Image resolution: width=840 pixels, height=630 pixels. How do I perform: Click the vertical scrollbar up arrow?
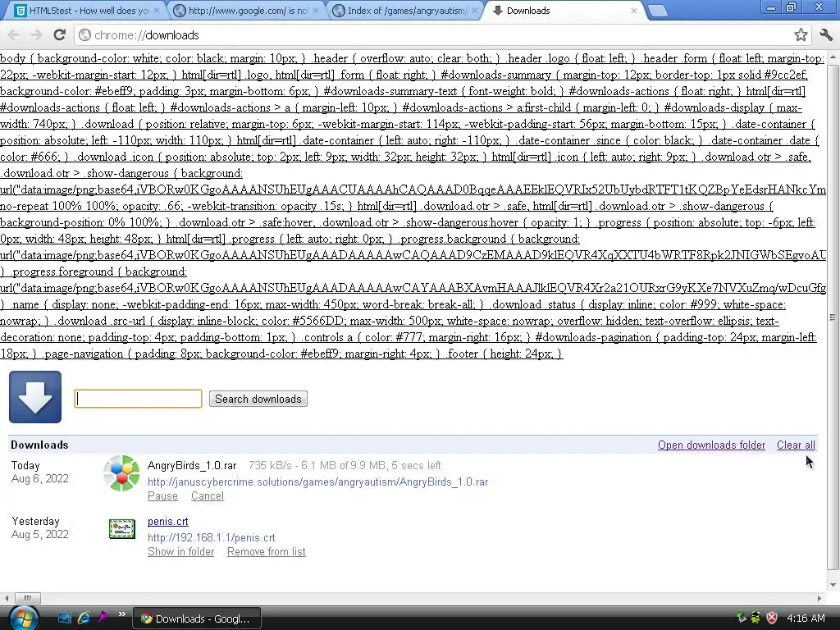coord(833,57)
